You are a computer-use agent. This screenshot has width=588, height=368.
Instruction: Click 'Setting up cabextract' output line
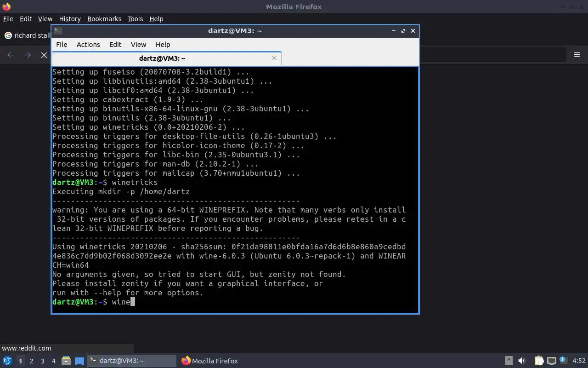(128, 99)
